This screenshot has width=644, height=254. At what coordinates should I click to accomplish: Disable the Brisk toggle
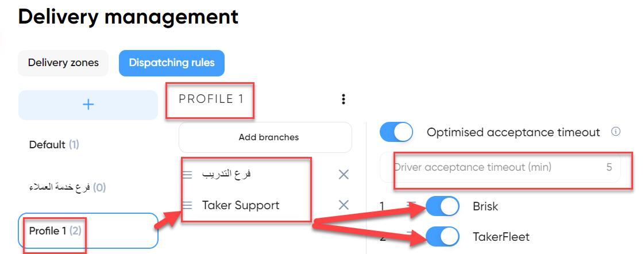point(442,206)
